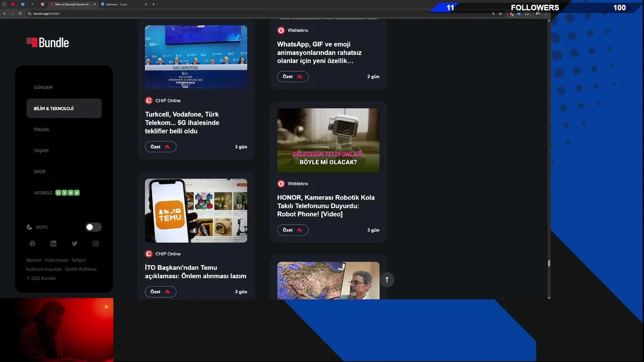Open the Bundle logo homepage
Image resolution: width=644 pixels, height=362 pixels.
[48, 43]
